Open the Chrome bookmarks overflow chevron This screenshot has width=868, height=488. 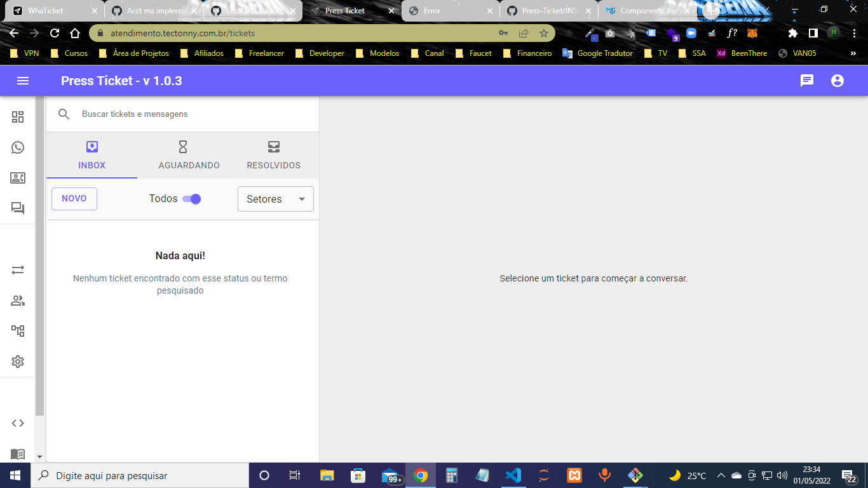coord(853,53)
